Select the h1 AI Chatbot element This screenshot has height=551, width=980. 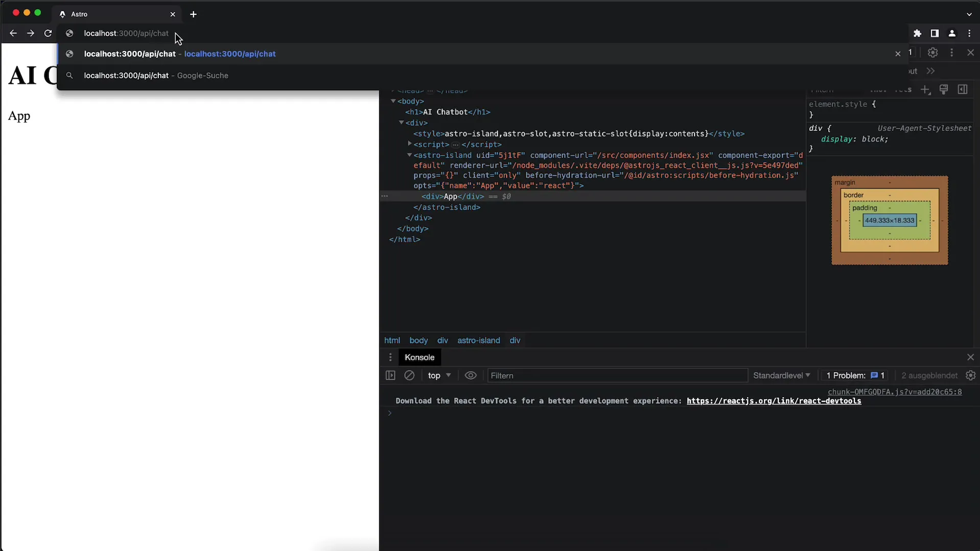448,112
